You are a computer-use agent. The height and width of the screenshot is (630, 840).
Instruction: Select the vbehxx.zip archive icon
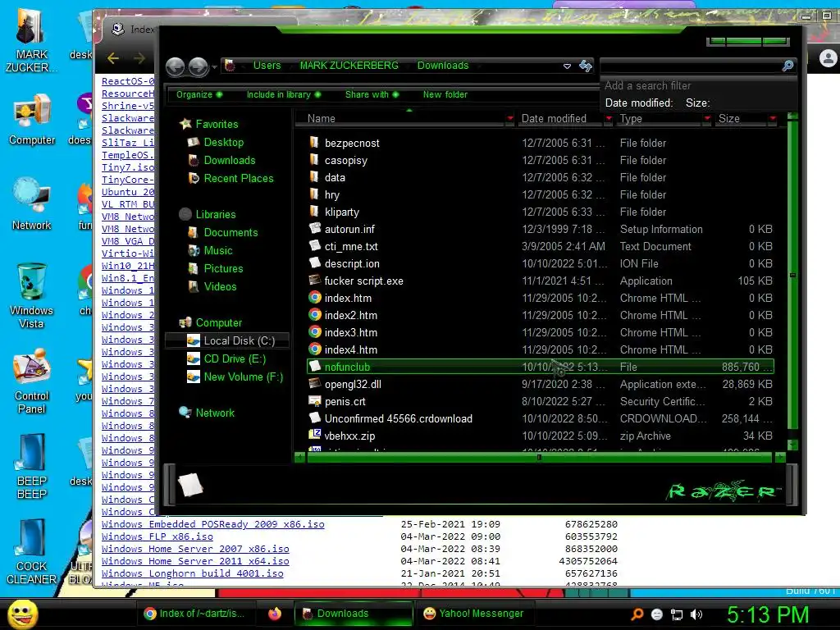314,435
